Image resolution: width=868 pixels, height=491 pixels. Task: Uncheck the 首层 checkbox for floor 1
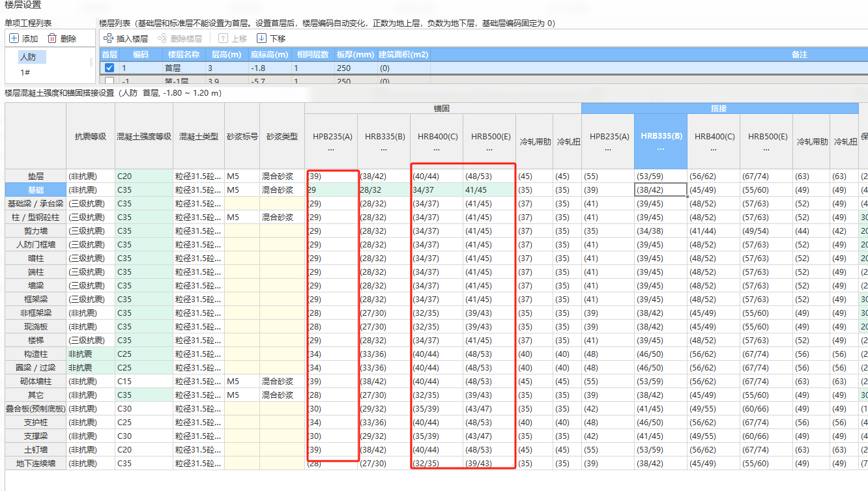pyautogui.click(x=109, y=68)
